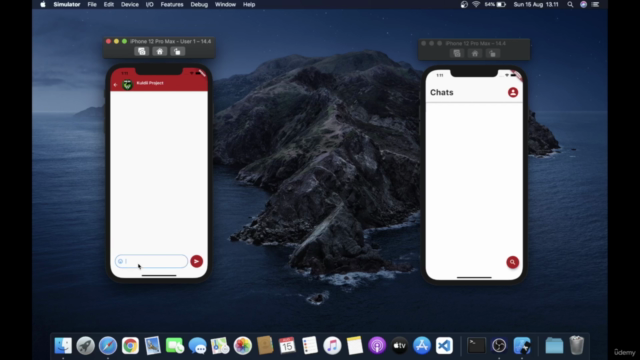
Task: Open the Simulator app icon in the Dock
Action: pos(522,346)
